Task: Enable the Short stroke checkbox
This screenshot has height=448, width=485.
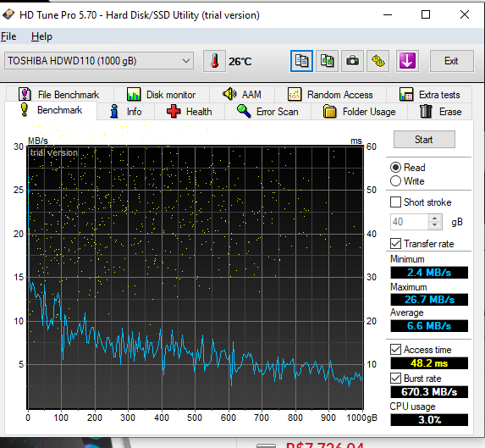Action: click(x=395, y=202)
